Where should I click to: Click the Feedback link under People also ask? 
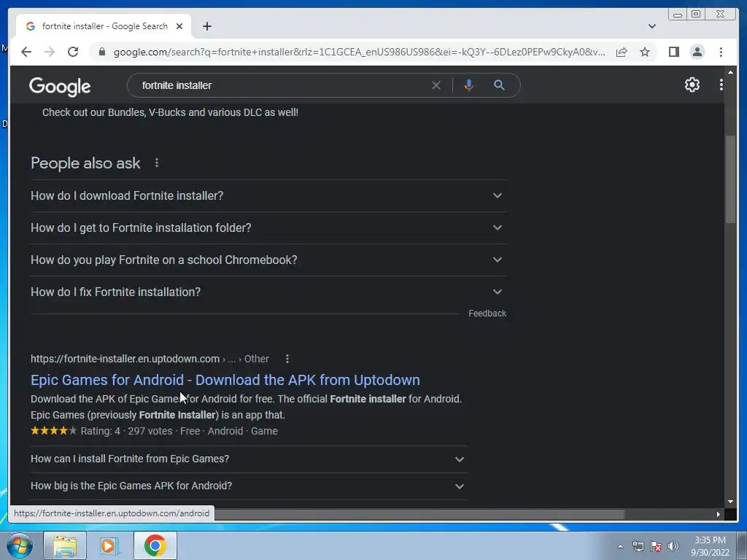pos(487,314)
